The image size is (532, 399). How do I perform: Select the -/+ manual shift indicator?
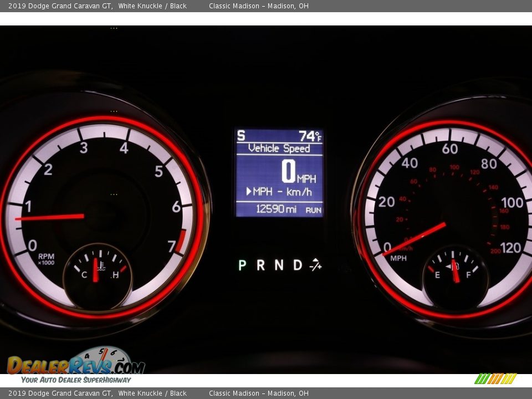click(x=316, y=265)
